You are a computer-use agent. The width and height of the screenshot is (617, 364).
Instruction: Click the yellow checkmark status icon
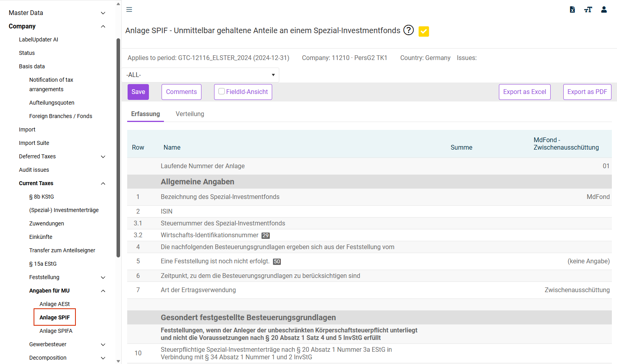click(x=424, y=31)
